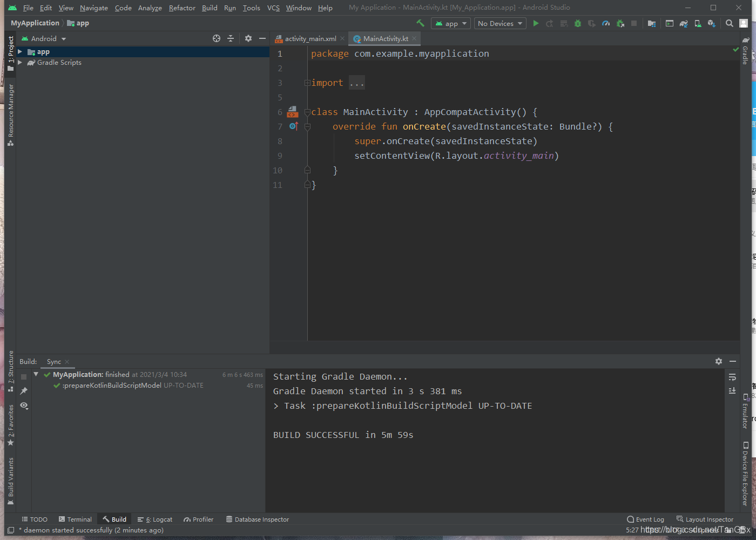Screen dimensions: 756x540
Task: Open the Profiler tool window
Action: tap(198, 519)
